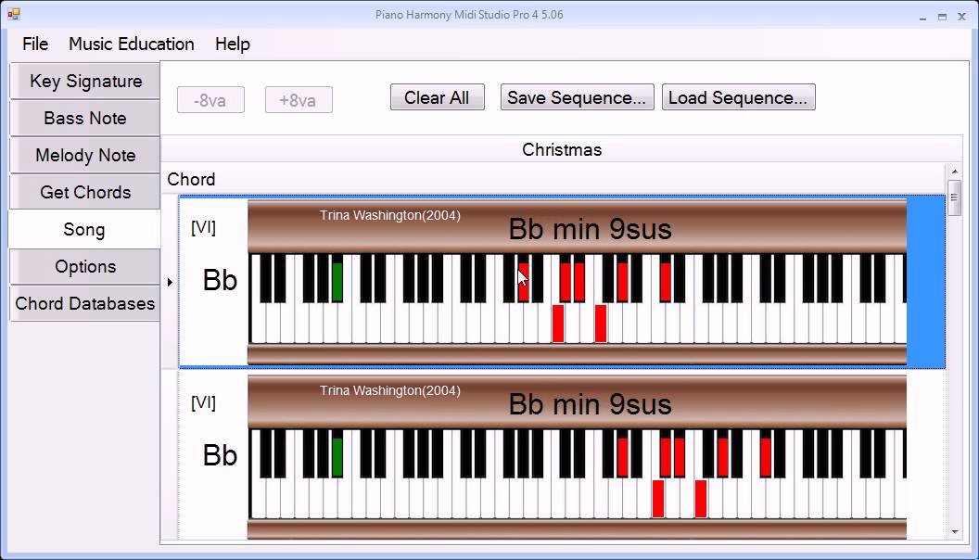Click the Clear All button
The height and width of the screenshot is (560, 979).
[437, 97]
